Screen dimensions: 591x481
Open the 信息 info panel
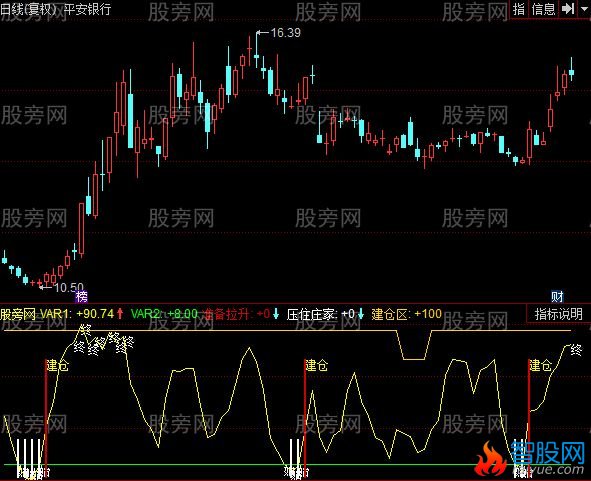[543, 9]
